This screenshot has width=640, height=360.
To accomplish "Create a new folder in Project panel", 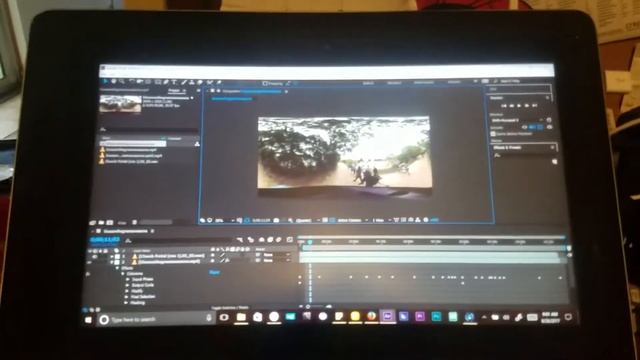I will coord(101,222).
